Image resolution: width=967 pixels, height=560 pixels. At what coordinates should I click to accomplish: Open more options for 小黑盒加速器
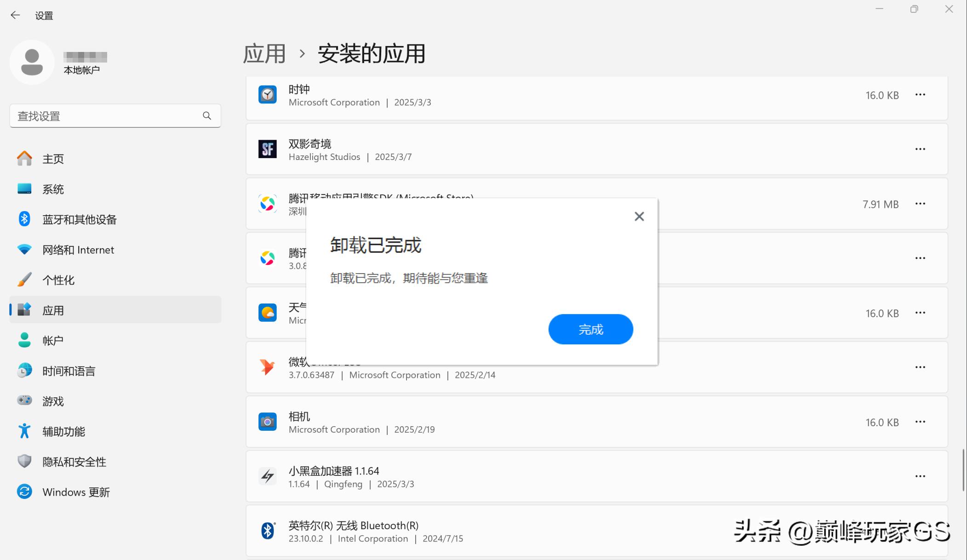[x=920, y=476]
